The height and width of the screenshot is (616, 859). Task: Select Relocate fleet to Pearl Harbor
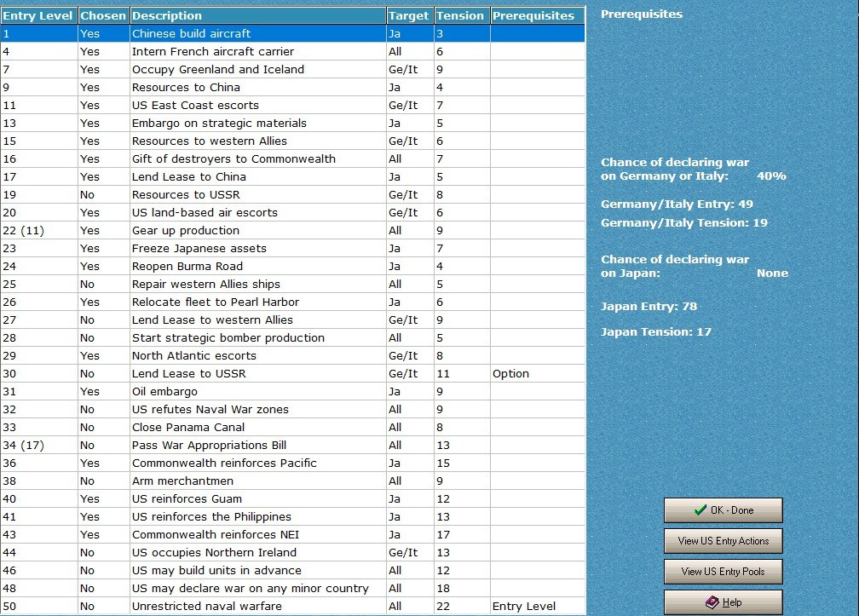[x=292, y=302]
